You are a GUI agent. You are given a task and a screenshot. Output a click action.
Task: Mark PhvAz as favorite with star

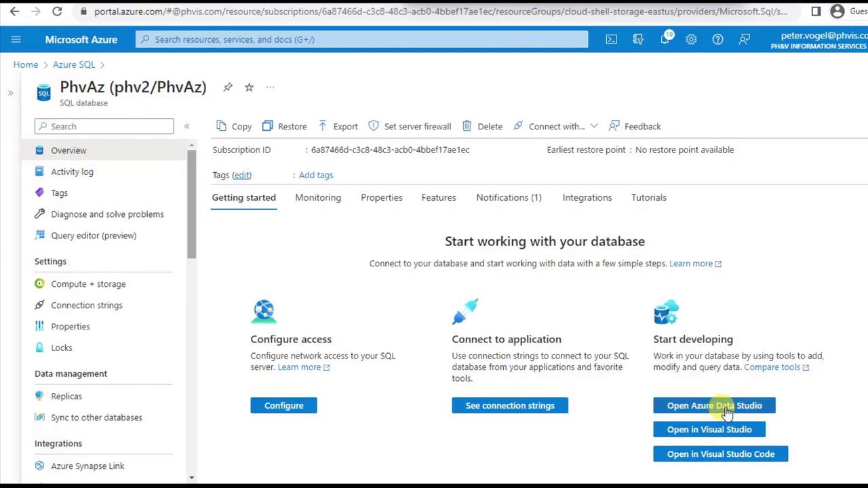[249, 87]
